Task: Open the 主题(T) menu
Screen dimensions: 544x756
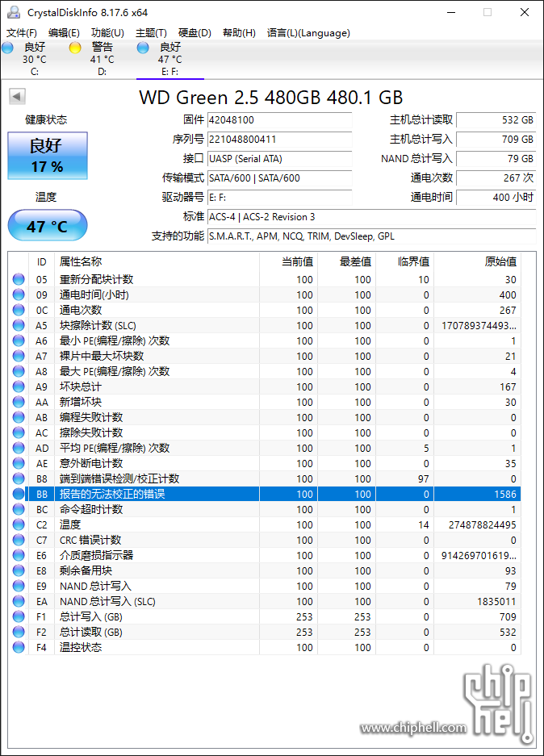Action: [151, 33]
